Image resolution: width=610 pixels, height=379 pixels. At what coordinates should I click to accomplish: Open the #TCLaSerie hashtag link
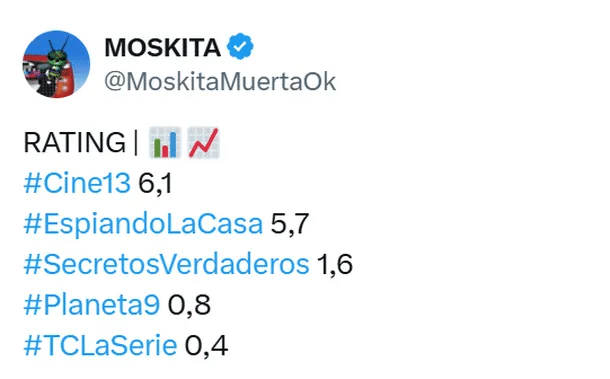click(100, 346)
